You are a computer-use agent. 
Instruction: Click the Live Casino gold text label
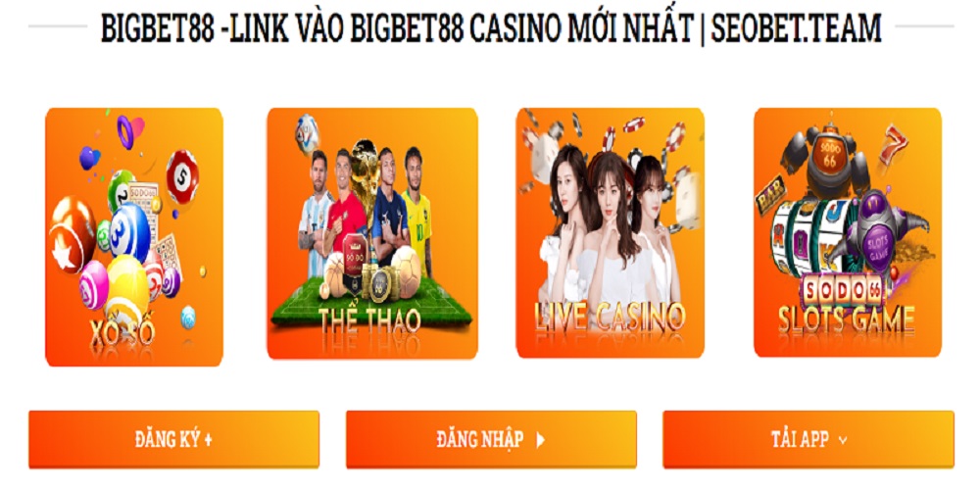point(610,317)
